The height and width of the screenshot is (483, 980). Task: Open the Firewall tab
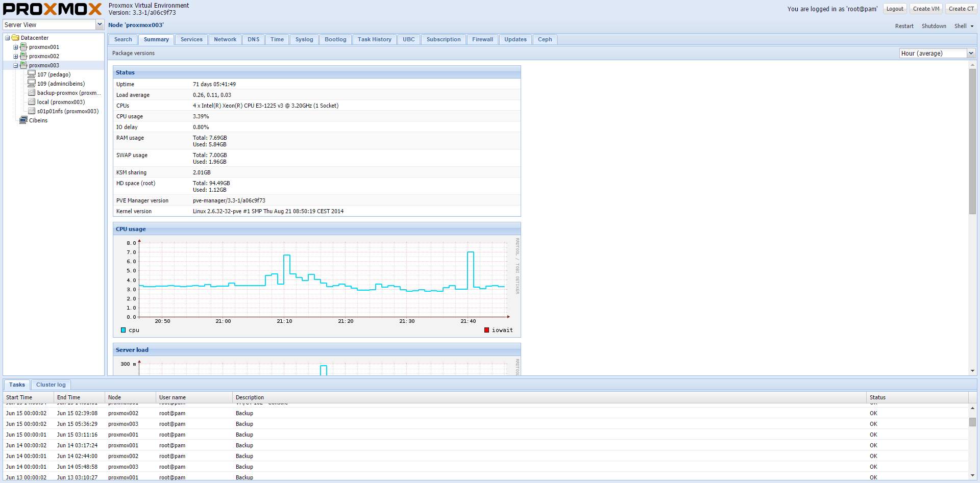tap(482, 39)
